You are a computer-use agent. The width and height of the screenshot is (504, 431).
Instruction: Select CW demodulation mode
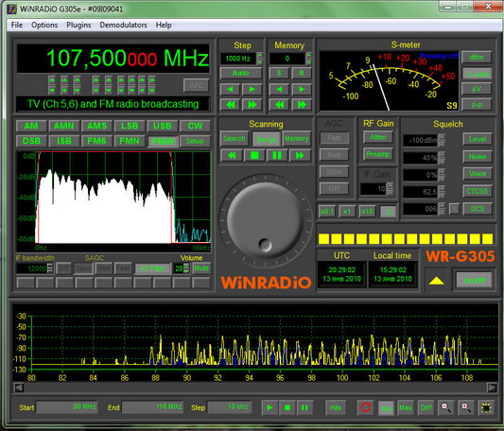(x=195, y=126)
